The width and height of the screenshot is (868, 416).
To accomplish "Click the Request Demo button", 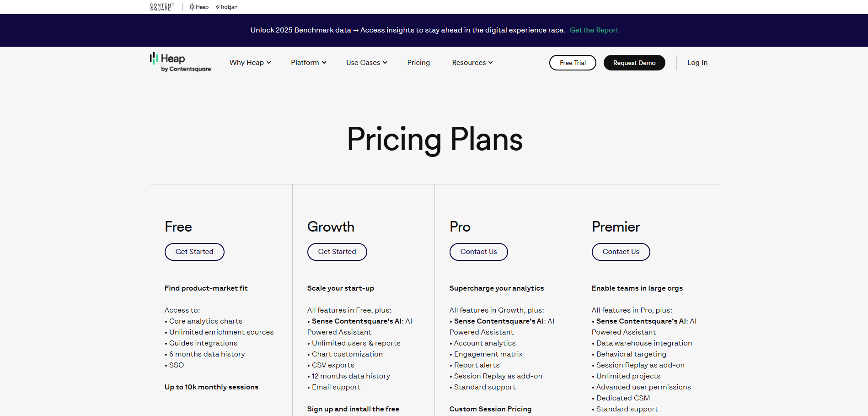I will tap(634, 62).
